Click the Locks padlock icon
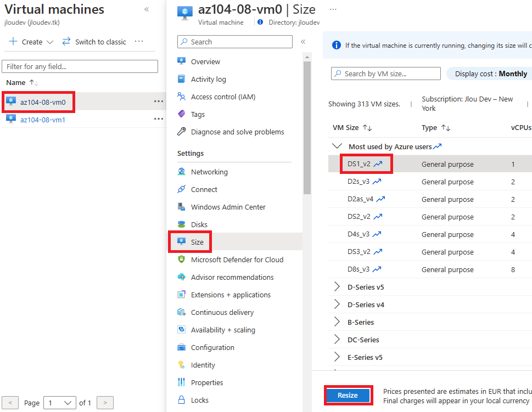Viewport: 532px width, 412px height. (x=182, y=400)
